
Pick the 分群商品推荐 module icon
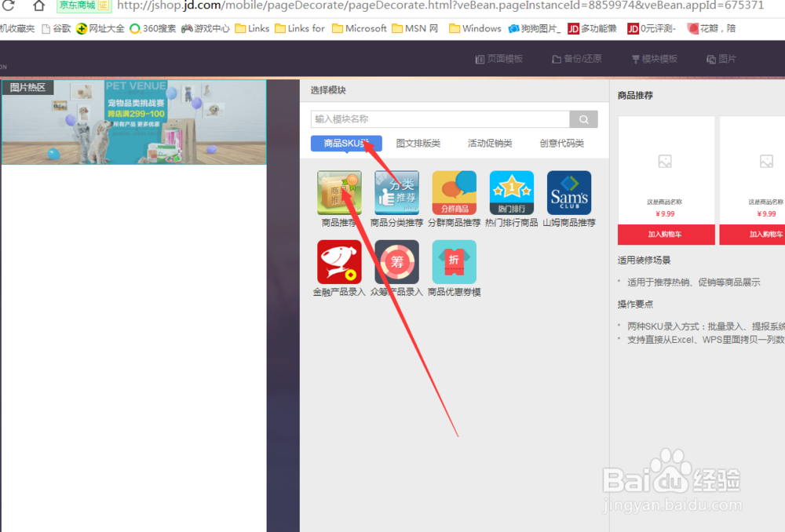tap(454, 193)
